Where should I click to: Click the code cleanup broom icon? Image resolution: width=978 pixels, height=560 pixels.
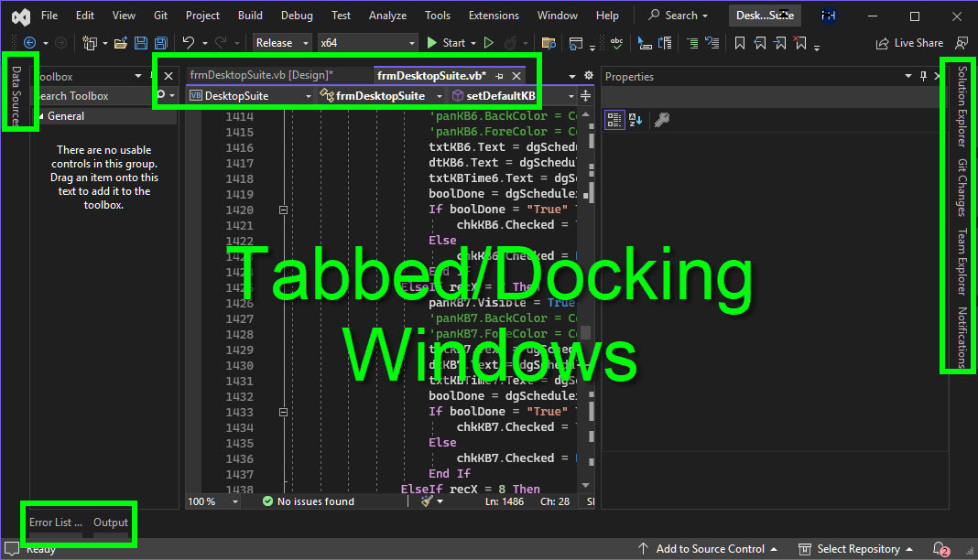tap(427, 501)
